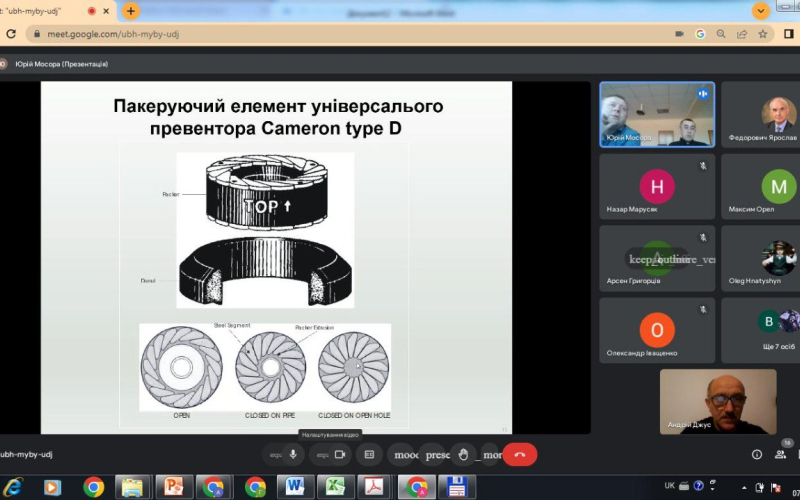The width and height of the screenshot is (800, 500).
Task: Click the presented Cameron type D slide
Action: pos(276,257)
